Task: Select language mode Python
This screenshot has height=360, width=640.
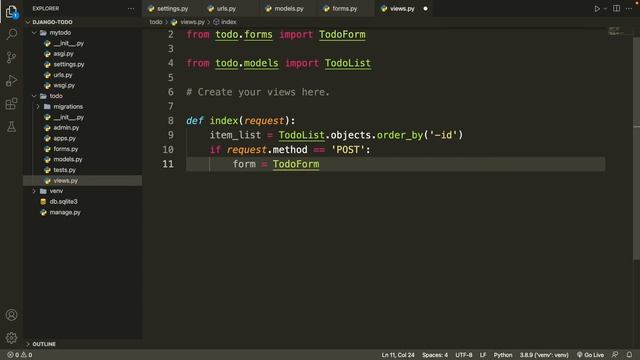Action: (503, 355)
